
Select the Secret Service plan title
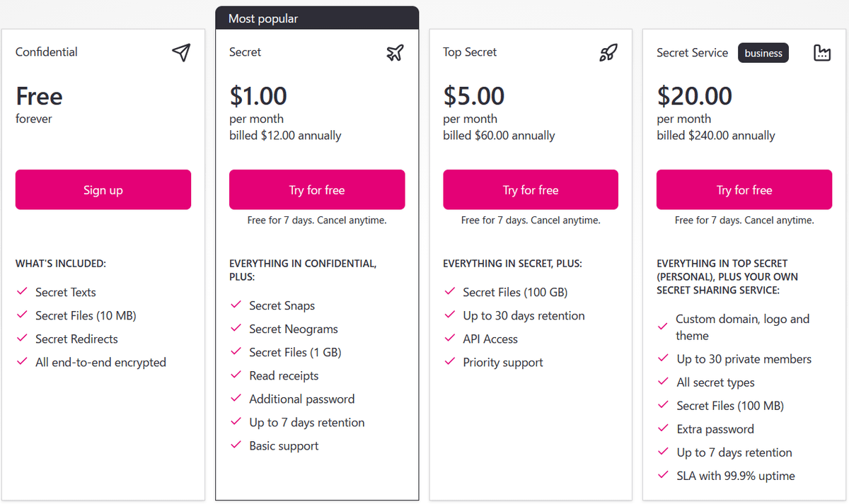click(x=692, y=52)
